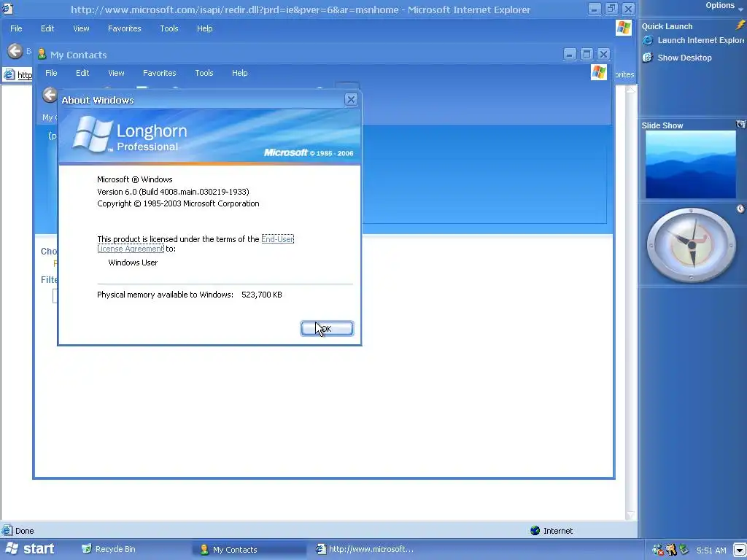
Task: Expand the tray dropdown arrow beside clock
Action: coord(740,550)
